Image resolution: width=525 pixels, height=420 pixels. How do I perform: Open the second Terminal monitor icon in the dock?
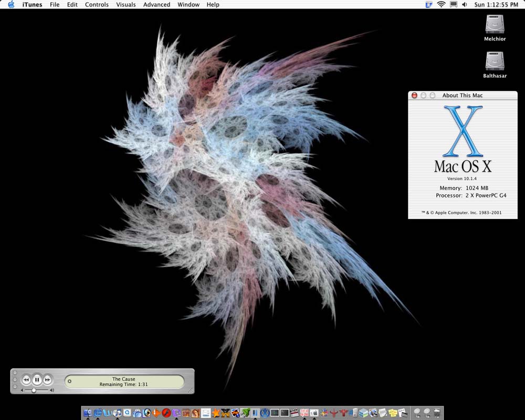coord(285,413)
